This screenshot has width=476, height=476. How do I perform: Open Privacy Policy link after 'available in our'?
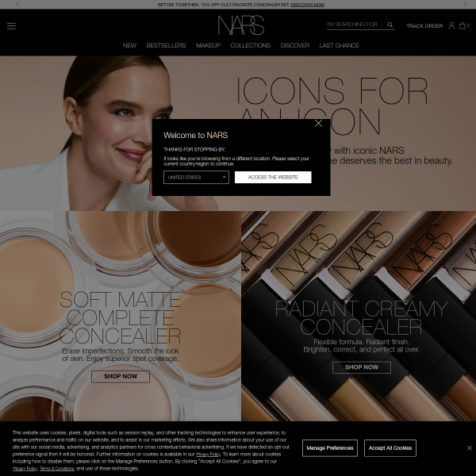pos(208,455)
